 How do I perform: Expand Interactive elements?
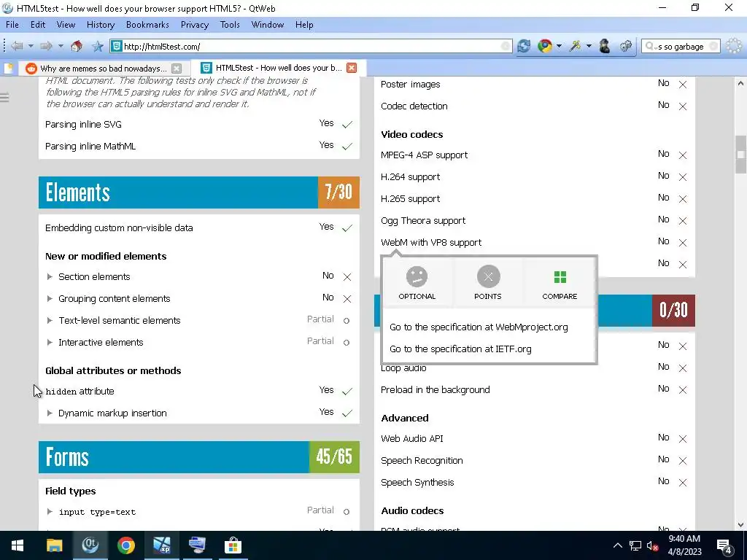50,343
